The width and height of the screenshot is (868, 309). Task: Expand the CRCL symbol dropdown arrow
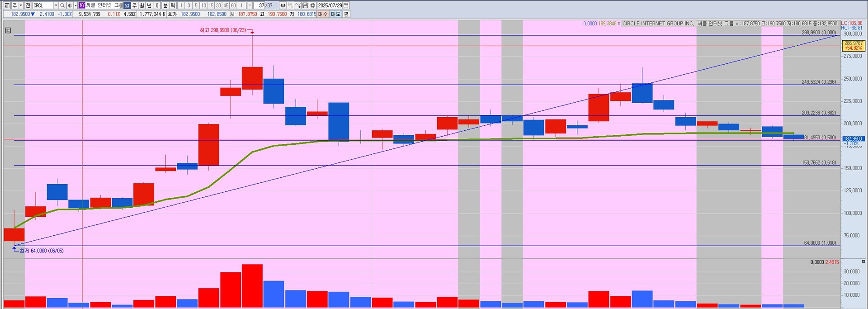(56, 5)
